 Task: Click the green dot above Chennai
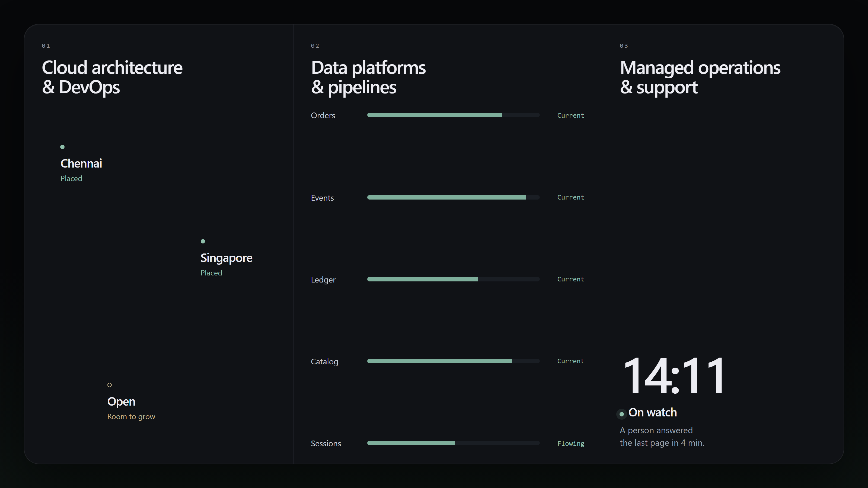point(62,147)
